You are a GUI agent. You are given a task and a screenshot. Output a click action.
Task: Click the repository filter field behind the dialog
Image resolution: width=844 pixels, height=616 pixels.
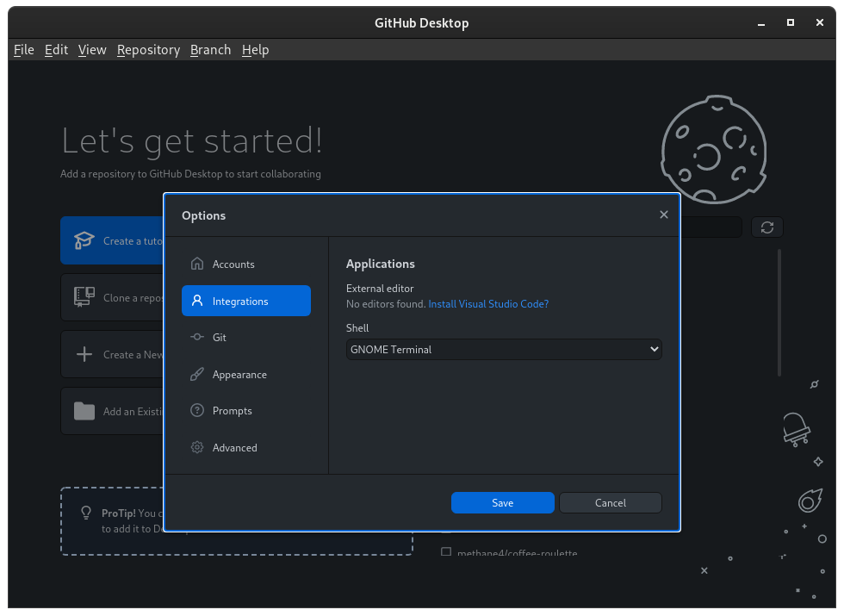(x=711, y=227)
